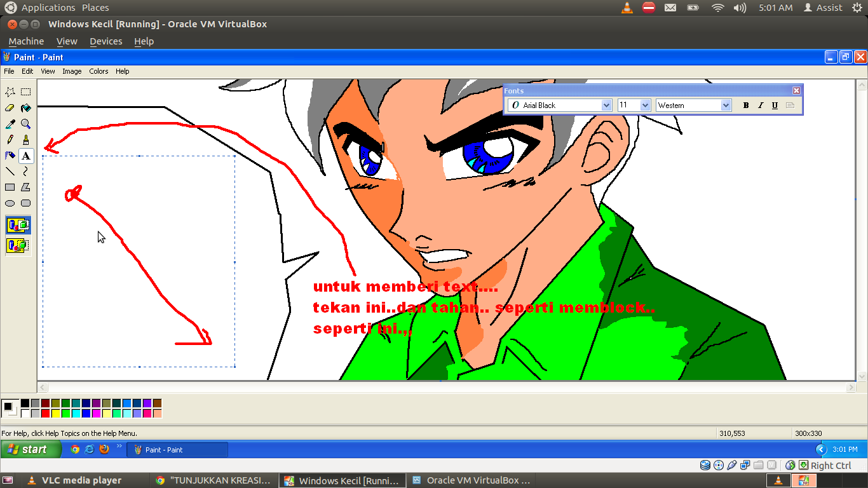Activate the Pick Color eyedropper tool
868x488 pixels.
(x=10, y=124)
